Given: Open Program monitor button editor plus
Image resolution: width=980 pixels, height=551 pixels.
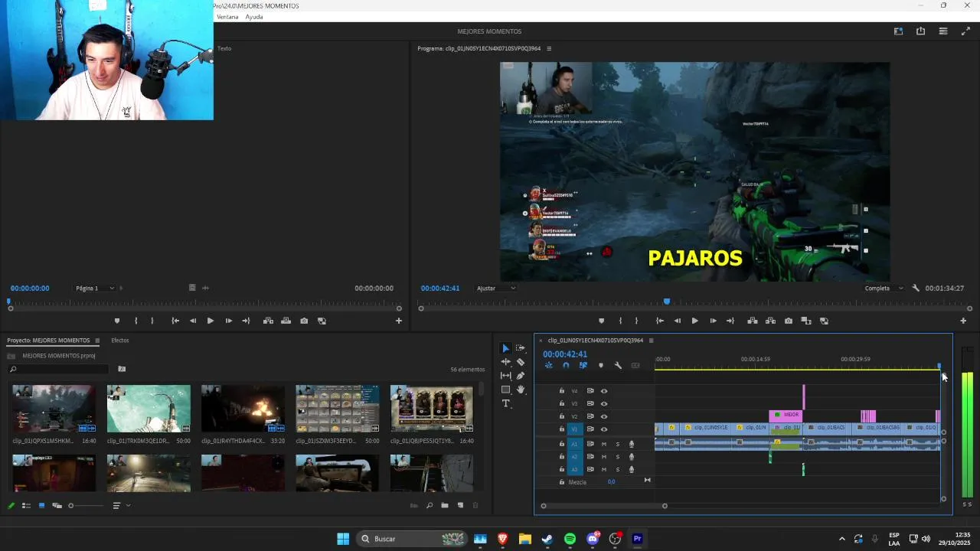Looking at the screenshot, I should tap(963, 321).
